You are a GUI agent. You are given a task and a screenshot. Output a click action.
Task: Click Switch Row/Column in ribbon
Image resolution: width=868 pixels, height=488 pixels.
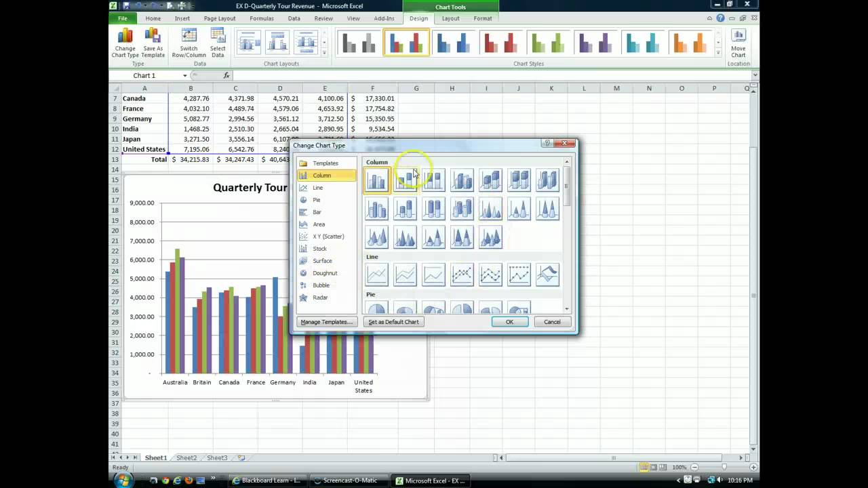click(189, 43)
